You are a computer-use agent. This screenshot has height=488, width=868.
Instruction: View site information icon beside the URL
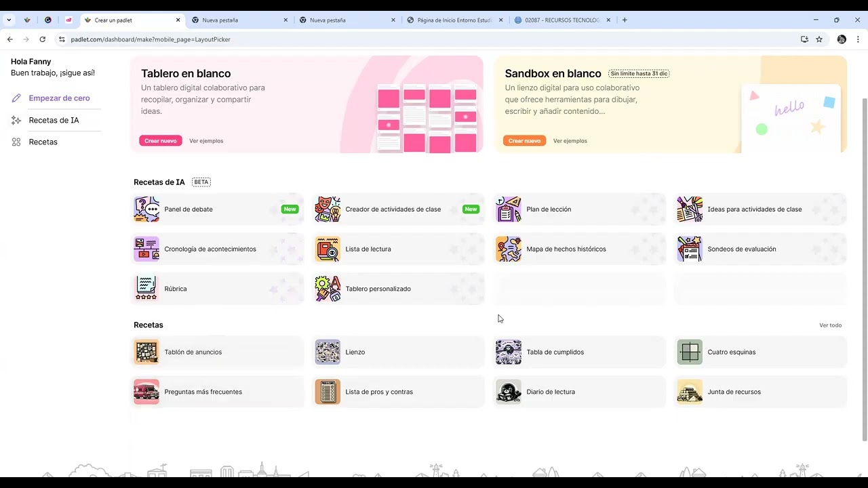(x=62, y=39)
